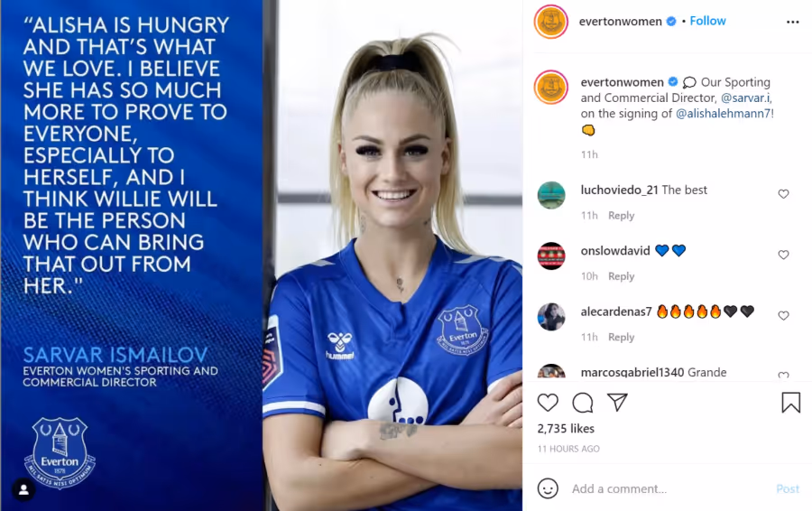
Task: View the 2,735 likes list
Action: tap(566, 429)
